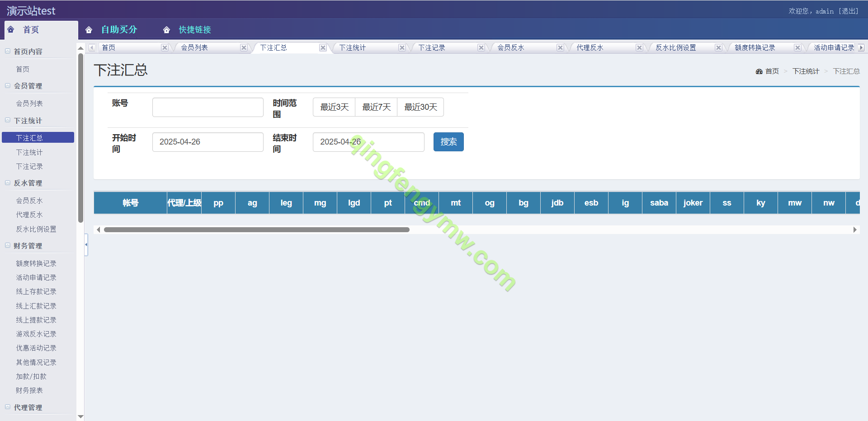The image size is (868, 421).
Task: Close the 会员列表 tab with its X icon
Action: (x=244, y=47)
